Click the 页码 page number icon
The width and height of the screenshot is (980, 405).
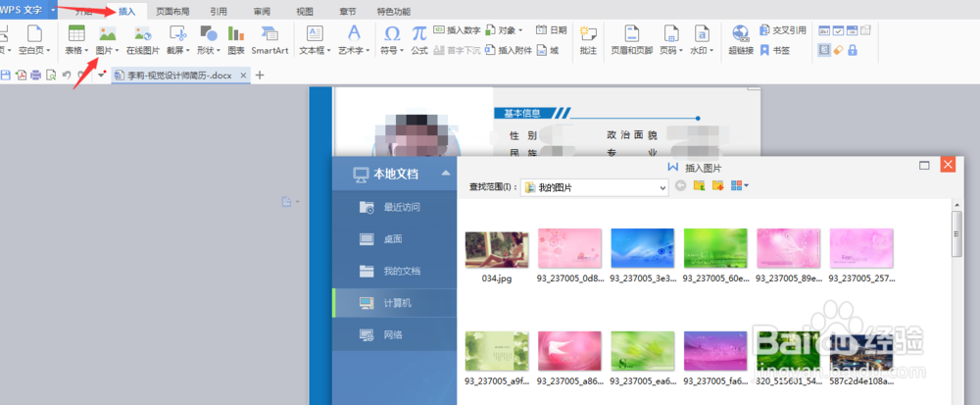click(x=672, y=33)
